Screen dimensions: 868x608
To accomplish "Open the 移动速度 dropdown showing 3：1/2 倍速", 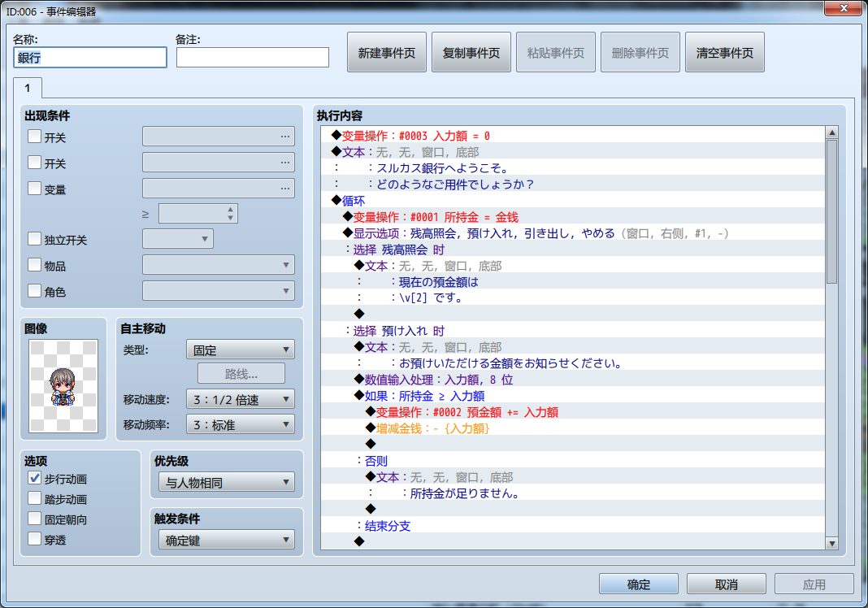I will click(241, 398).
